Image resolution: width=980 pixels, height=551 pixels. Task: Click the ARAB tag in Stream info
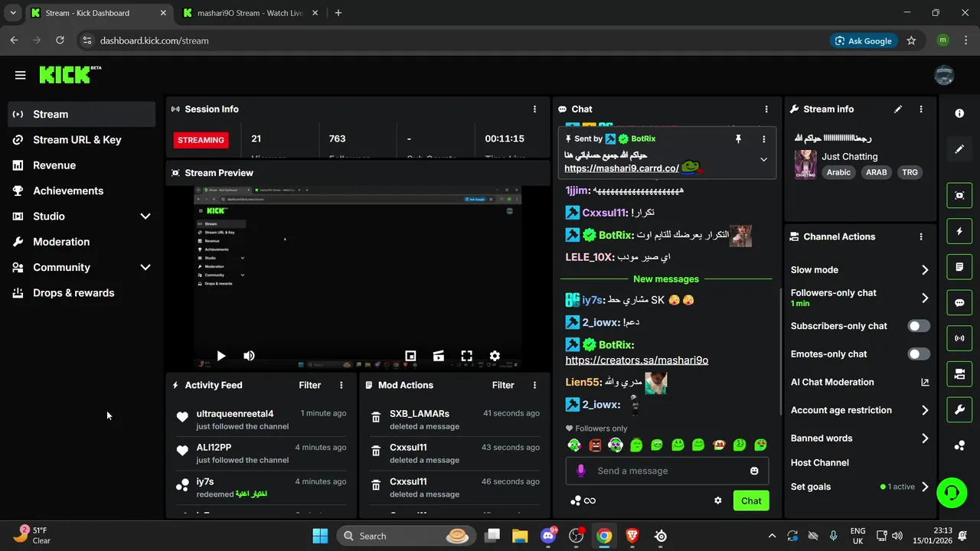click(876, 172)
